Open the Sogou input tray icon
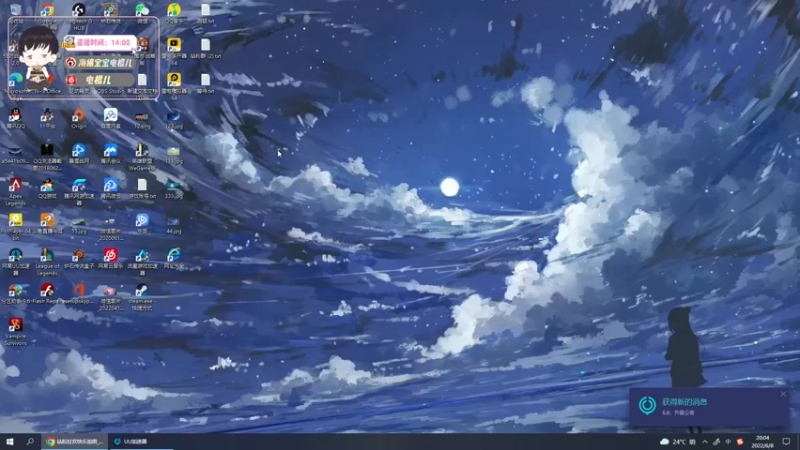The width and height of the screenshot is (800, 450). [x=740, y=442]
